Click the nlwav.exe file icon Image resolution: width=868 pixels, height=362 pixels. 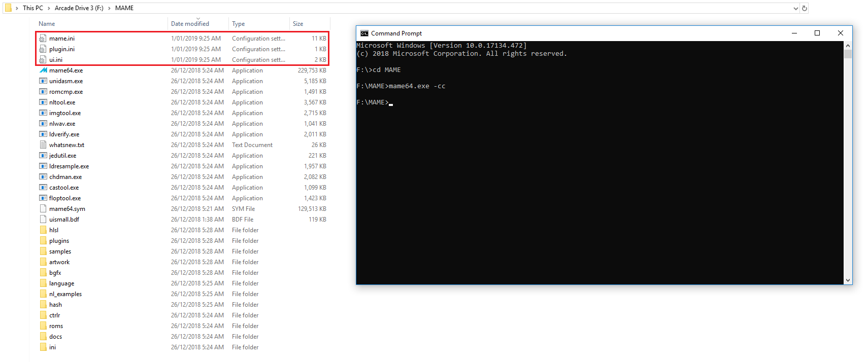click(x=43, y=124)
